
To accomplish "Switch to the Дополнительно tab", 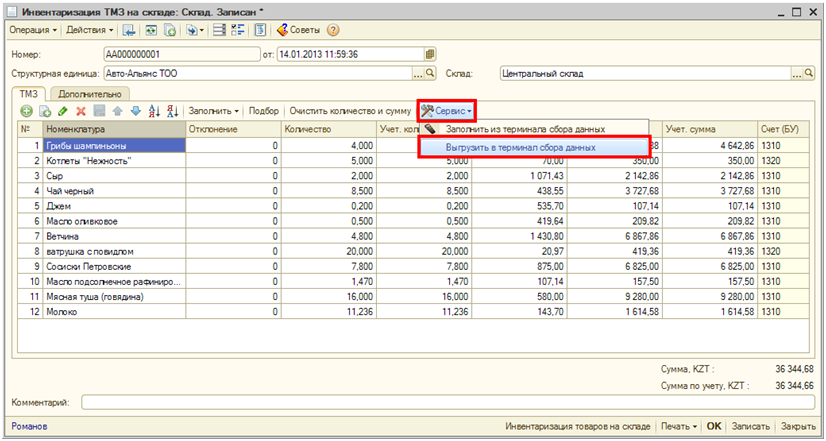I will [x=89, y=94].
